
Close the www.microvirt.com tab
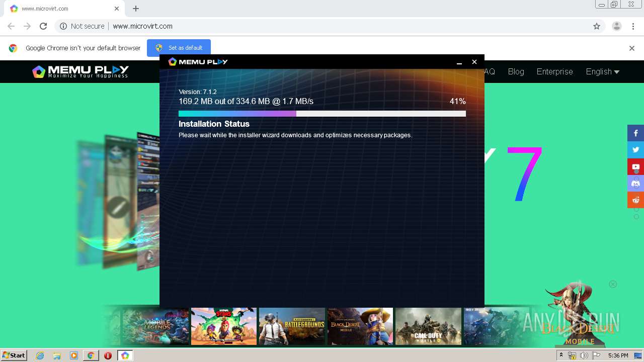[117, 9]
